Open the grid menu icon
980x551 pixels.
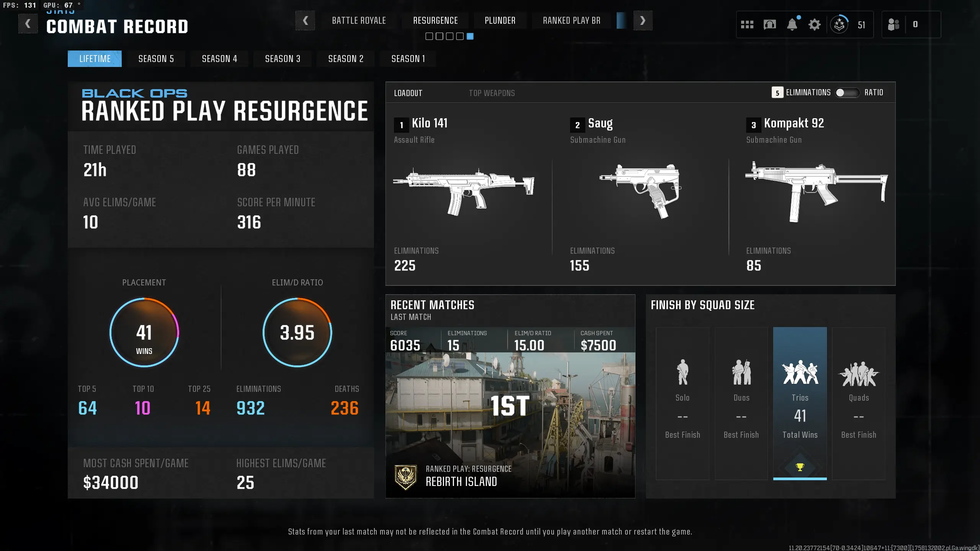pyautogui.click(x=747, y=25)
